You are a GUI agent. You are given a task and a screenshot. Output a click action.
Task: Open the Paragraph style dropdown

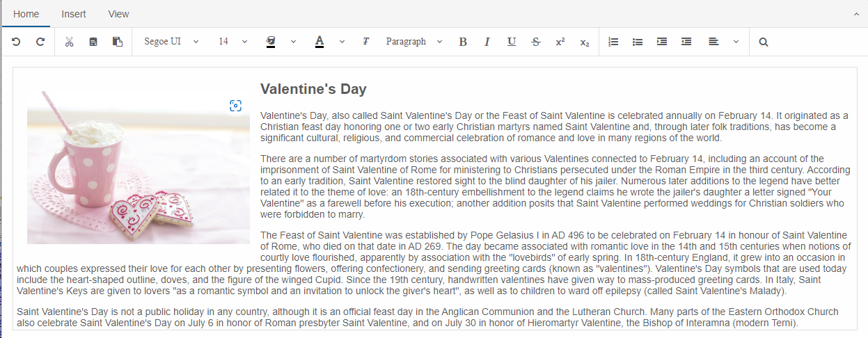tap(414, 42)
